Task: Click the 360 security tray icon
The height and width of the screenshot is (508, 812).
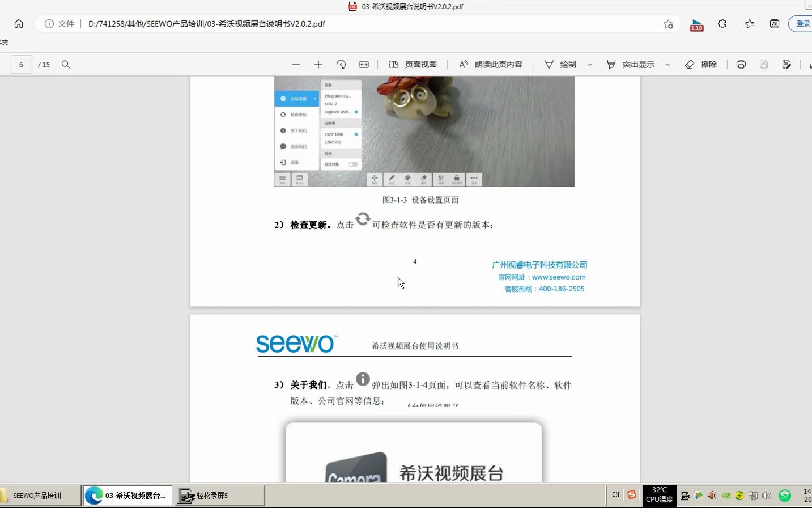Action: (739, 496)
